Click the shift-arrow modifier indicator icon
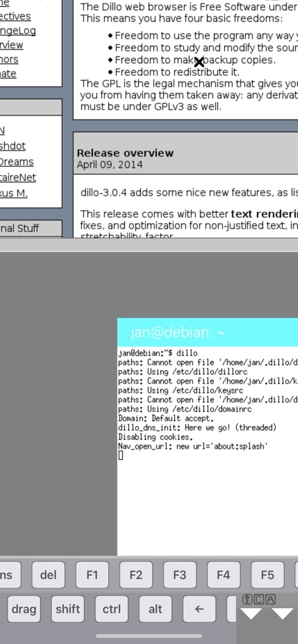The image size is (298, 644). point(247,599)
